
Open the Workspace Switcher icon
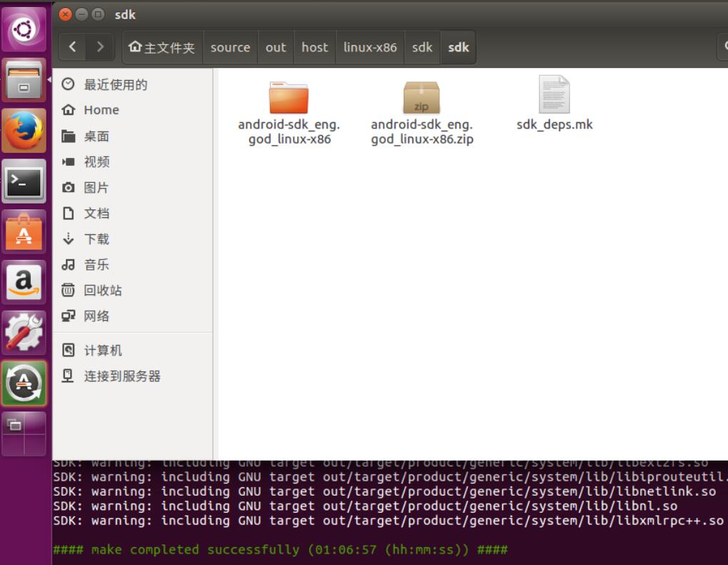[24, 434]
